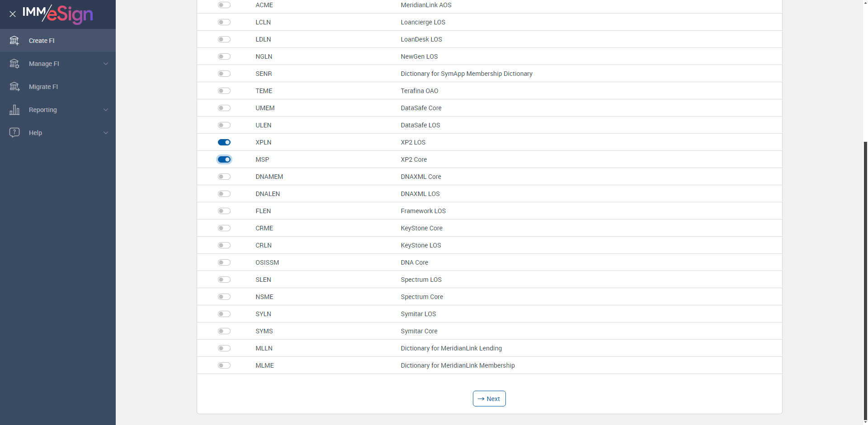Screen dimensions: 868x425
Task: Click the "Spectrum Core" description text
Action: (x=422, y=297)
